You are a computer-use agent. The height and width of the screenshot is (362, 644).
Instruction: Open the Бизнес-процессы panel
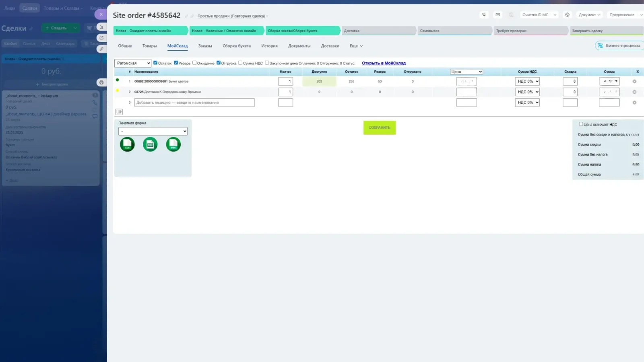[x=618, y=45]
